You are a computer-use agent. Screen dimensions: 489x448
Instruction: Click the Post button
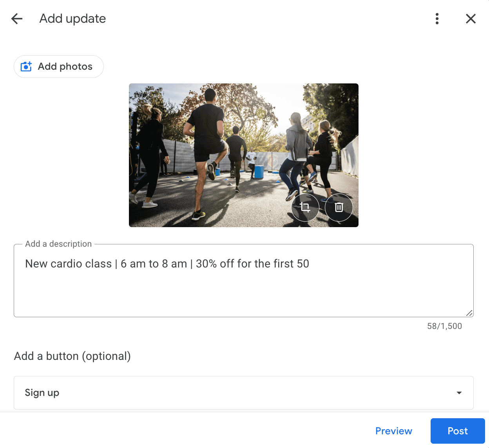coord(457,431)
